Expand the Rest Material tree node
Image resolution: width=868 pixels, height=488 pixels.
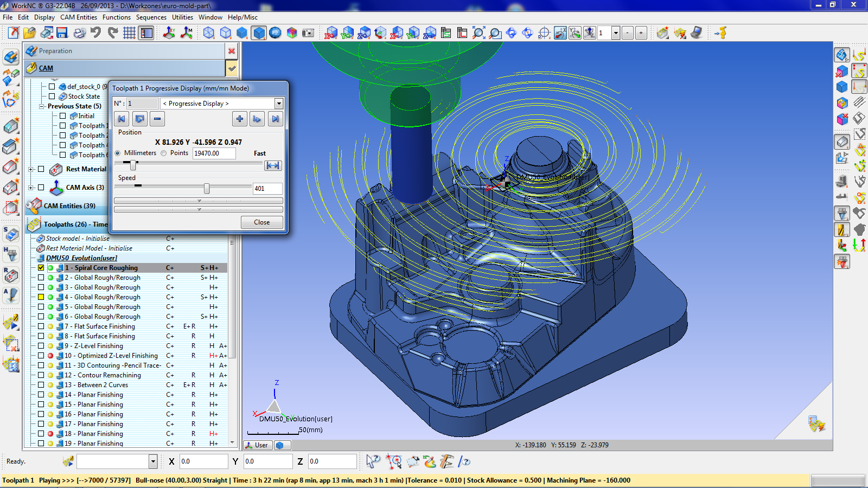point(31,169)
